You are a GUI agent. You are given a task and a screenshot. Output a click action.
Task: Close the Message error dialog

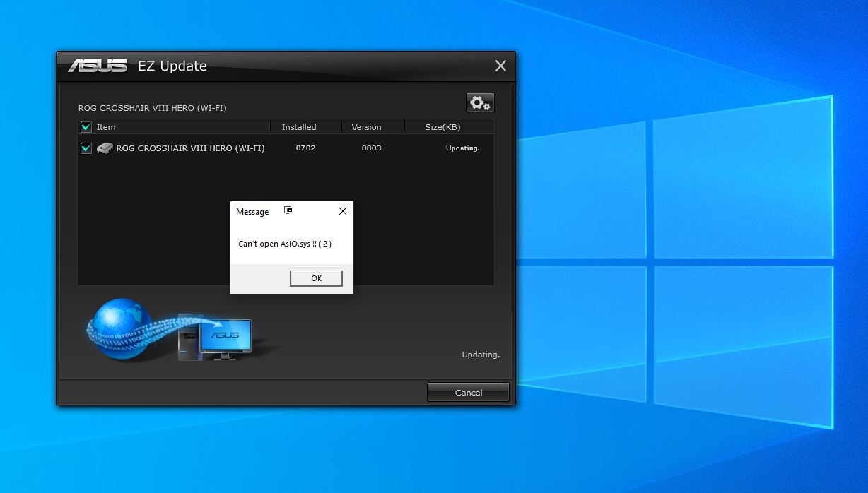(x=343, y=211)
